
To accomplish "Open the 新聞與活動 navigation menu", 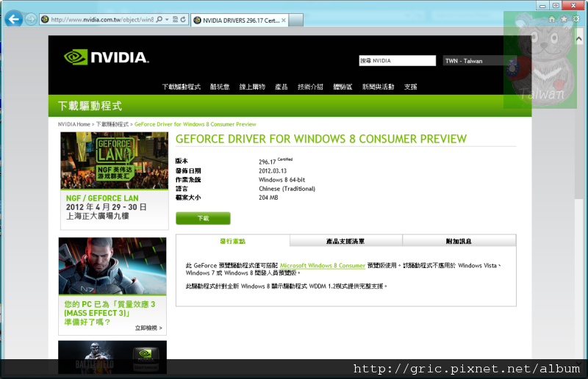I will pos(378,87).
